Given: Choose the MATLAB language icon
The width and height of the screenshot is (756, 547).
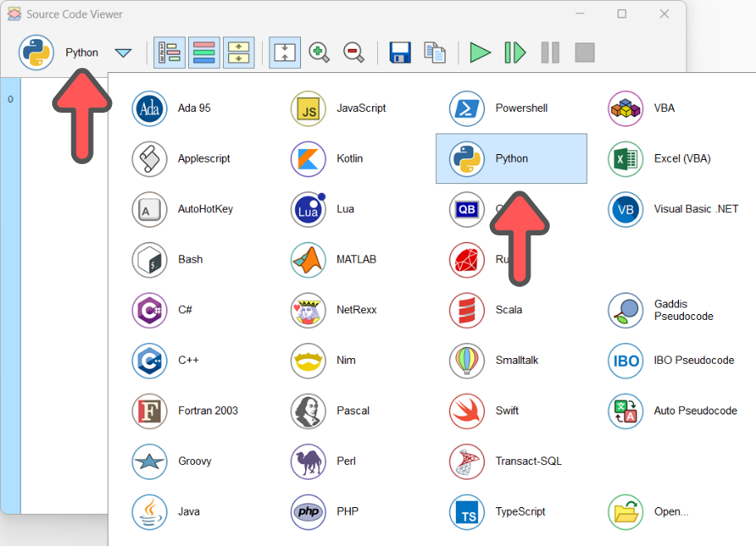Looking at the screenshot, I should click(308, 259).
